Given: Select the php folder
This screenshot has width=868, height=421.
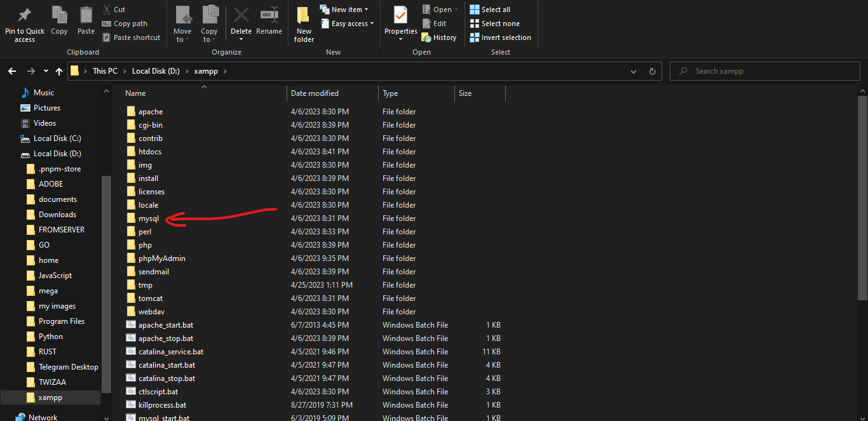Looking at the screenshot, I should (145, 245).
